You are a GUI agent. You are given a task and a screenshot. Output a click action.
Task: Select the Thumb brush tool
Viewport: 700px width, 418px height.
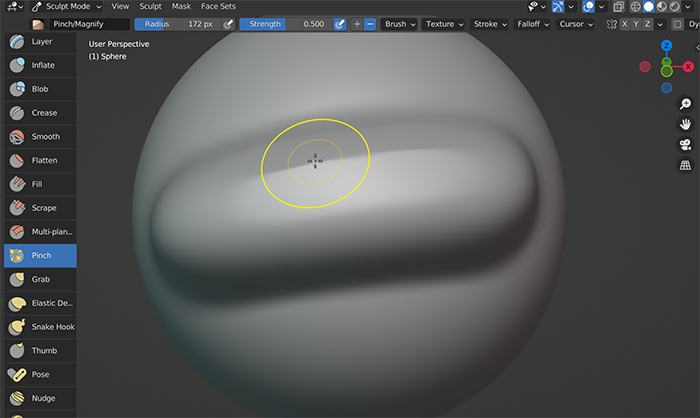click(40, 351)
